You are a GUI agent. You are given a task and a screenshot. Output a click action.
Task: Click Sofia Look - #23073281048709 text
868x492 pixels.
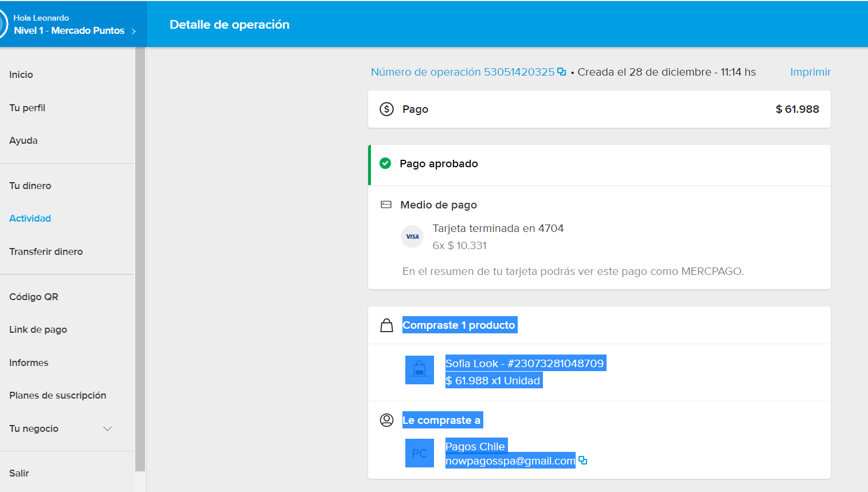pyautogui.click(x=525, y=363)
